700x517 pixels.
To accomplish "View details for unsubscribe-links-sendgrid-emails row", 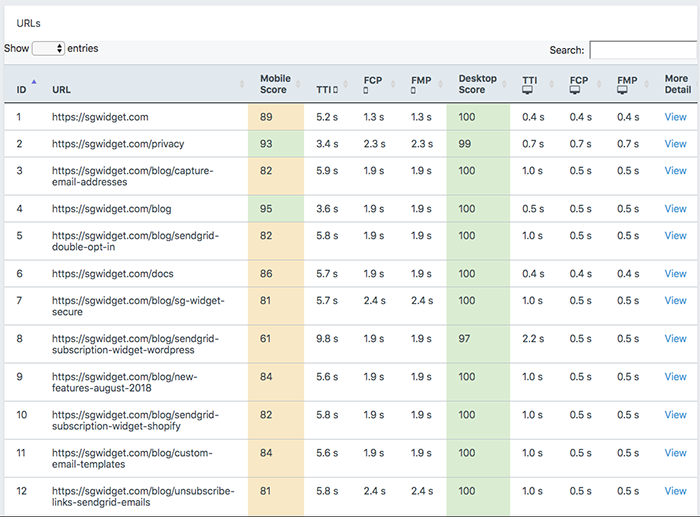I will pos(675,491).
